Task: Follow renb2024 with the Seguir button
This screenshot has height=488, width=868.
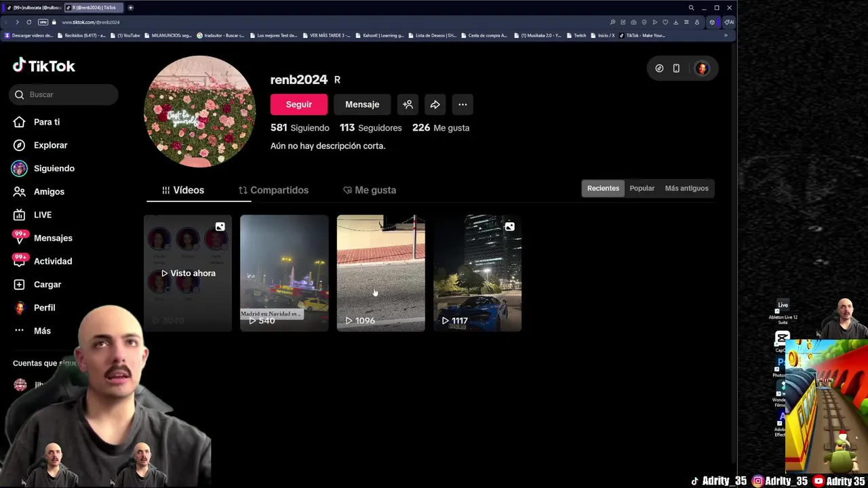Action: click(x=298, y=104)
